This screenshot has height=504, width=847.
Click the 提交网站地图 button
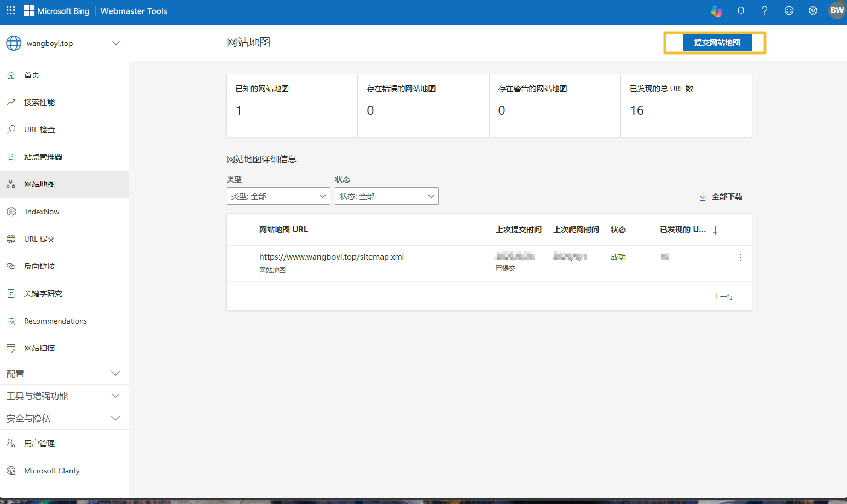717,43
